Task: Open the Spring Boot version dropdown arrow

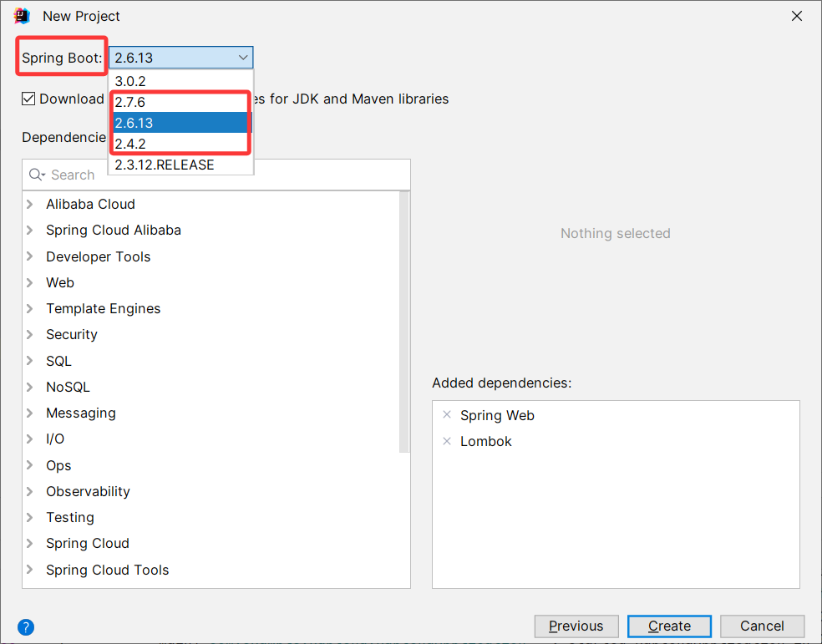Action: click(243, 57)
